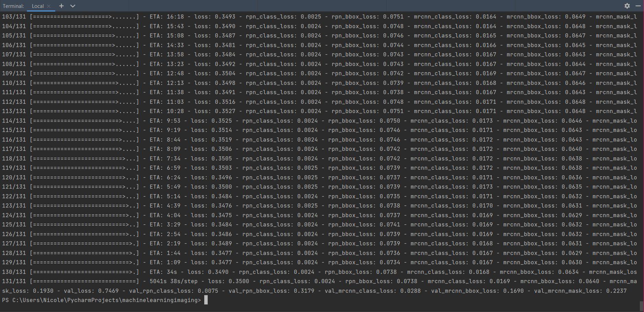
Task: Click the 'Terminal:' panel label
Action: [13, 6]
